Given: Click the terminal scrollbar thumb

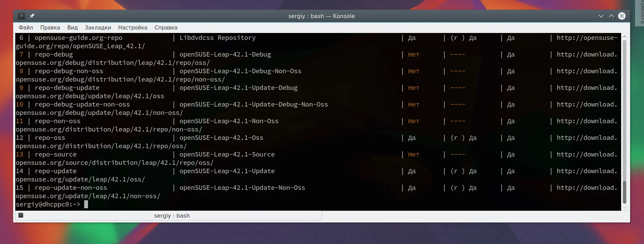Looking at the screenshot, I should [x=625, y=192].
